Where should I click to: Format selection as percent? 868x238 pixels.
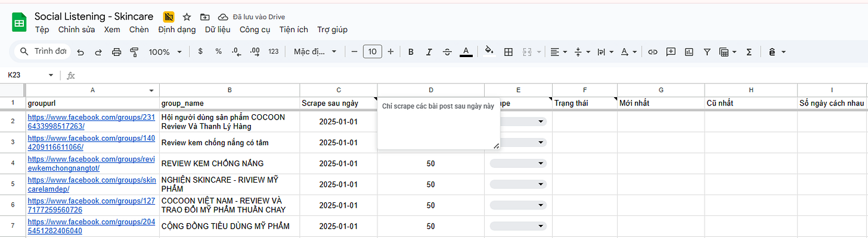[x=218, y=52]
